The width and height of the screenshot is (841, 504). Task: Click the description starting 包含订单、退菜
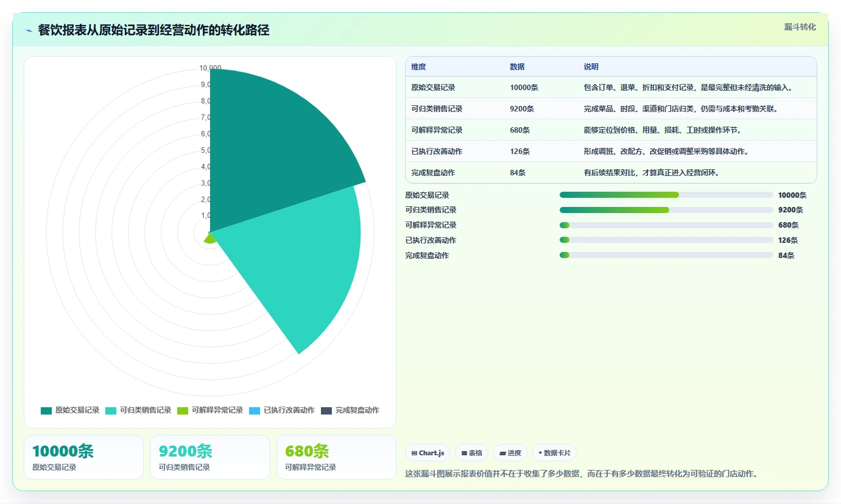(x=689, y=88)
